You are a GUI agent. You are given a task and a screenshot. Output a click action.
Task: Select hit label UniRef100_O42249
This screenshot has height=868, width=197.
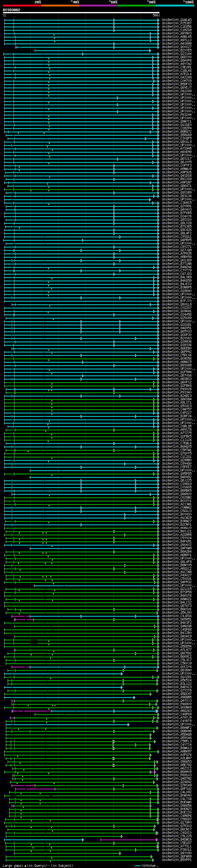coord(177,91)
